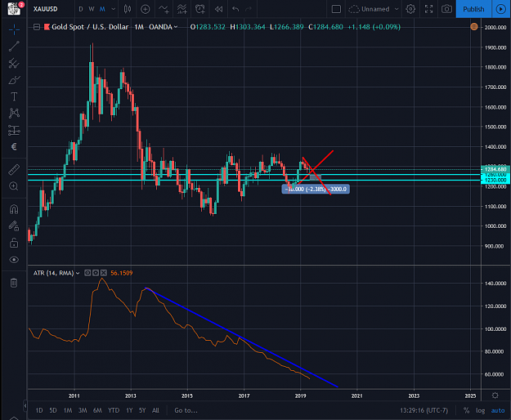Viewport: 511px width, 420px height.
Task: Set date range to 3M
Action: click(83, 410)
